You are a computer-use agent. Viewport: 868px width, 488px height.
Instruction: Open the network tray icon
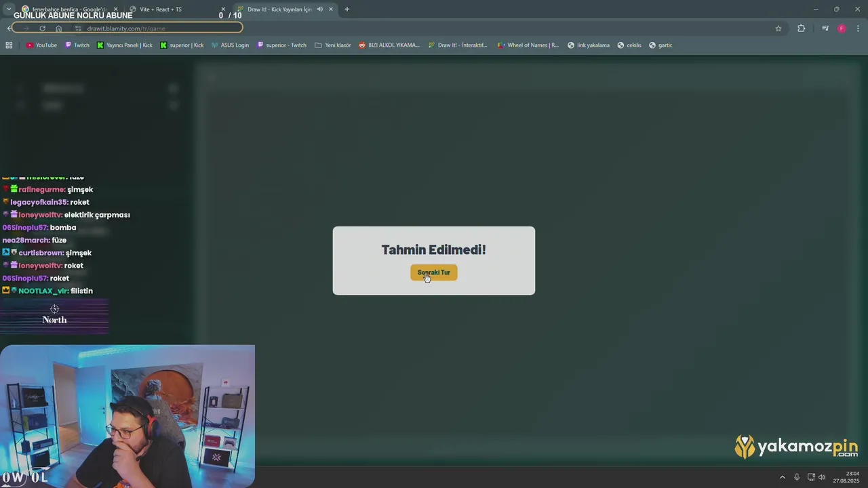[811, 477]
